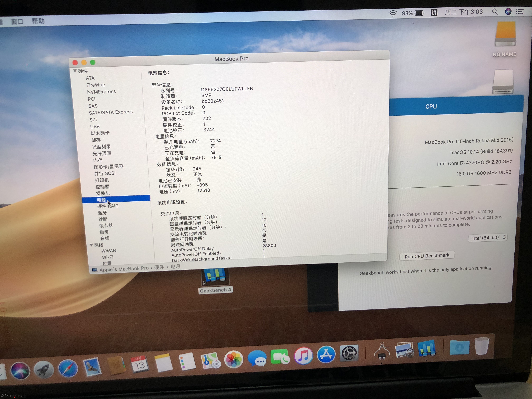This screenshot has width=532, height=399.
Task: Open Spotlight search in menu bar
Action: click(x=495, y=12)
